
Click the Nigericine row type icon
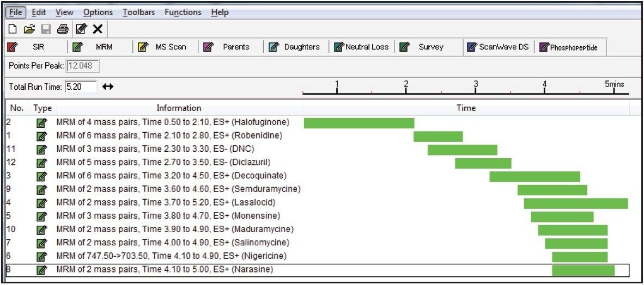point(41,257)
